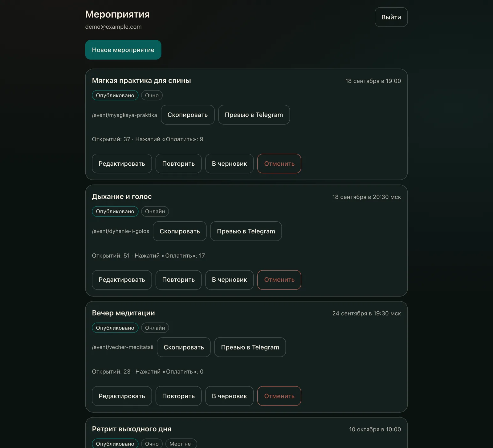
Task: Click the Дыхание и голос title
Action: pyautogui.click(x=122, y=197)
